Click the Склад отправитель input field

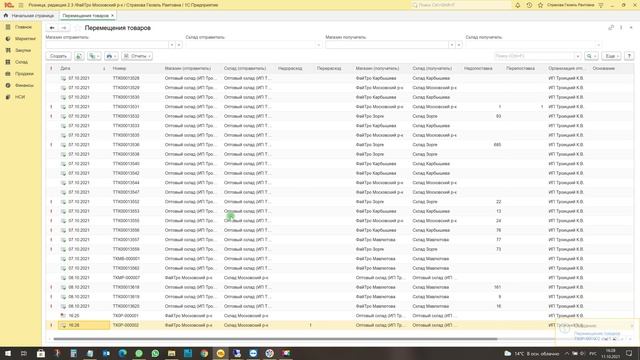click(251, 44)
